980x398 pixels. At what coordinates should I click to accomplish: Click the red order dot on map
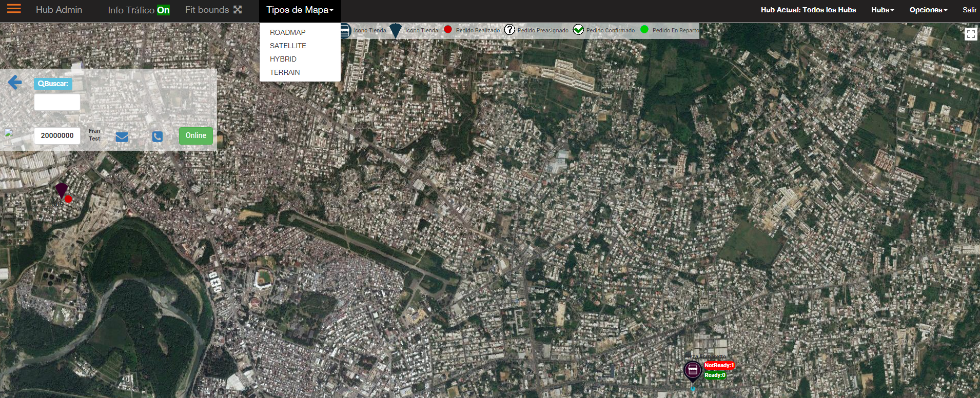[68, 199]
